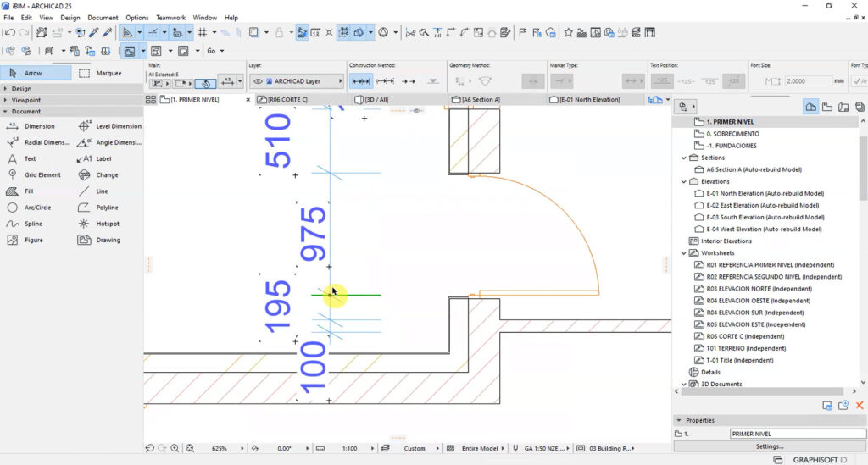868x465 pixels.
Task: Toggle the grid snap icon in toolbar
Action: (x=203, y=33)
